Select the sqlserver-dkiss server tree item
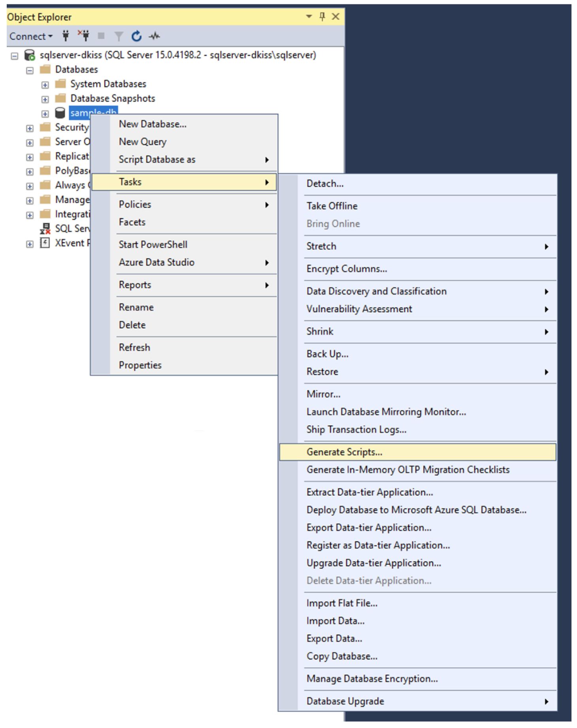Screen dimensions: 577x728 point(178,55)
